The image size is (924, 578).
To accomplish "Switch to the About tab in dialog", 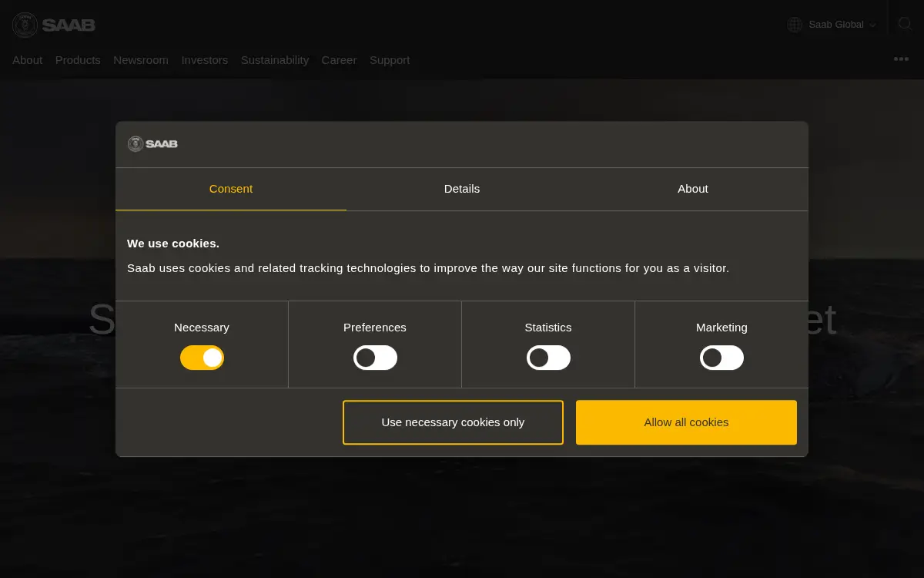I will click(x=693, y=189).
